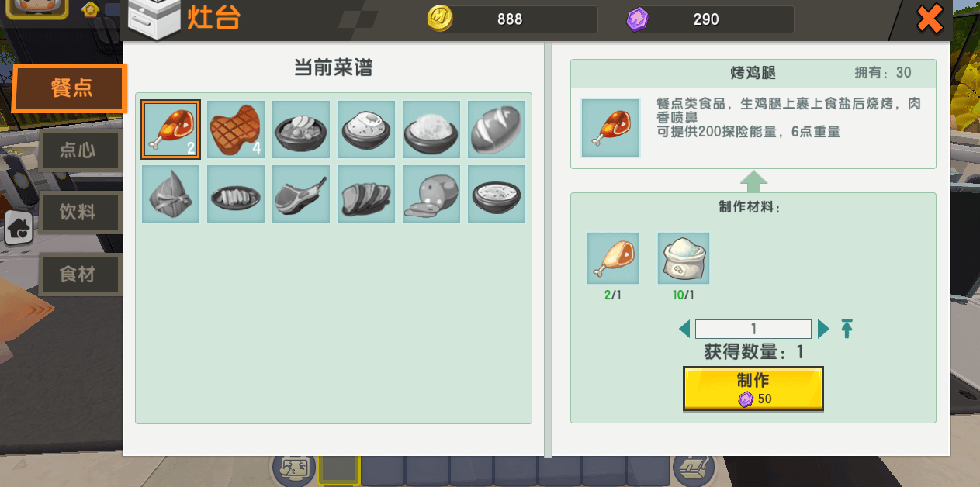The width and height of the screenshot is (980, 487).
Task: Pick the locked zongzi rice dumpling recipe
Action: pos(171,194)
